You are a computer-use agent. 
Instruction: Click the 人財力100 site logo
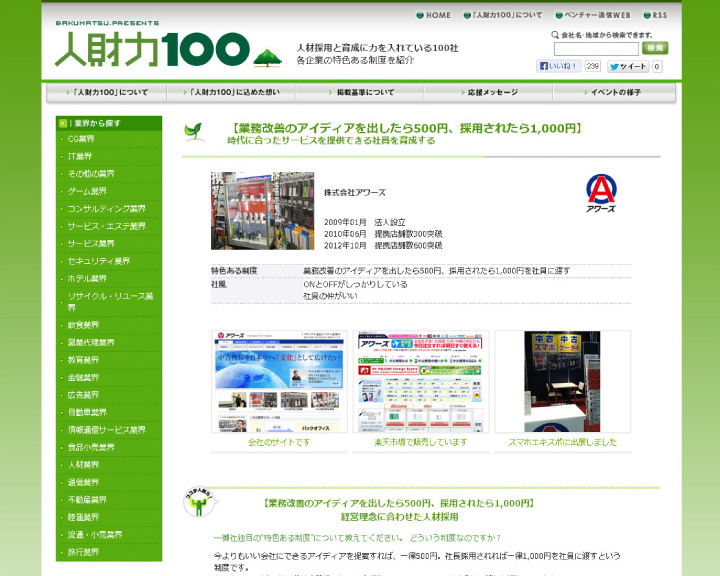[x=152, y=49]
